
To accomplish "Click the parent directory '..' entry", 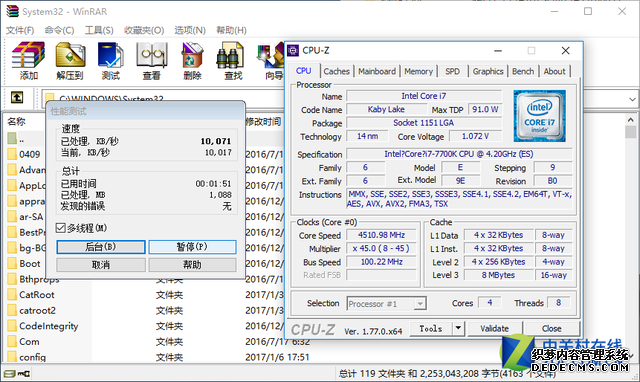I will click(x=16, y=139).
